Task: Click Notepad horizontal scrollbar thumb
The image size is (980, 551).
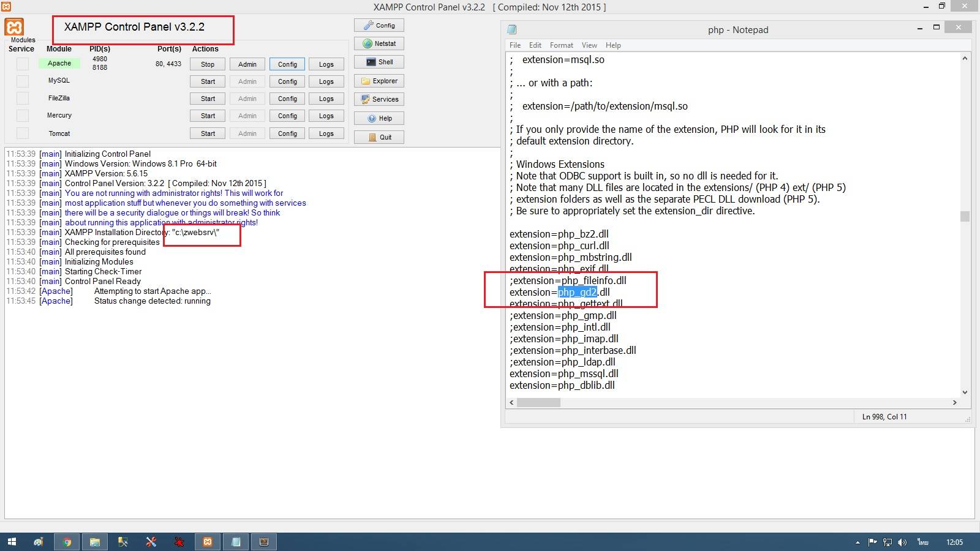Action: (538, 402)
